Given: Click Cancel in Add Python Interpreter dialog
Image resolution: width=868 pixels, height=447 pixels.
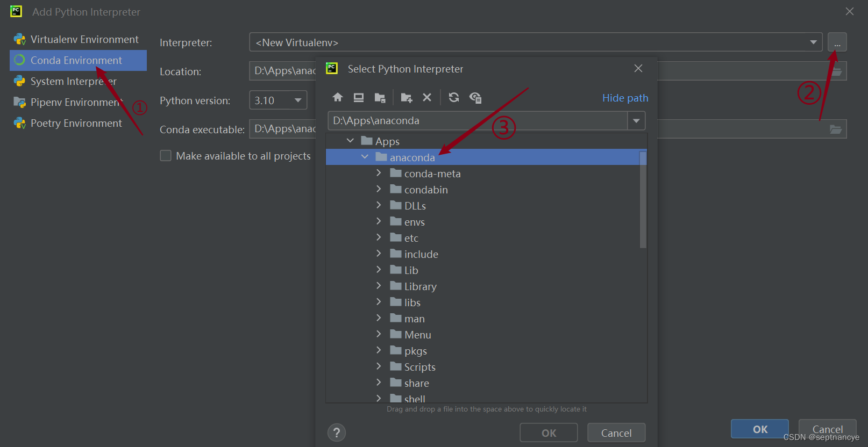Looking at the screenshot, I should click(828, 429).
